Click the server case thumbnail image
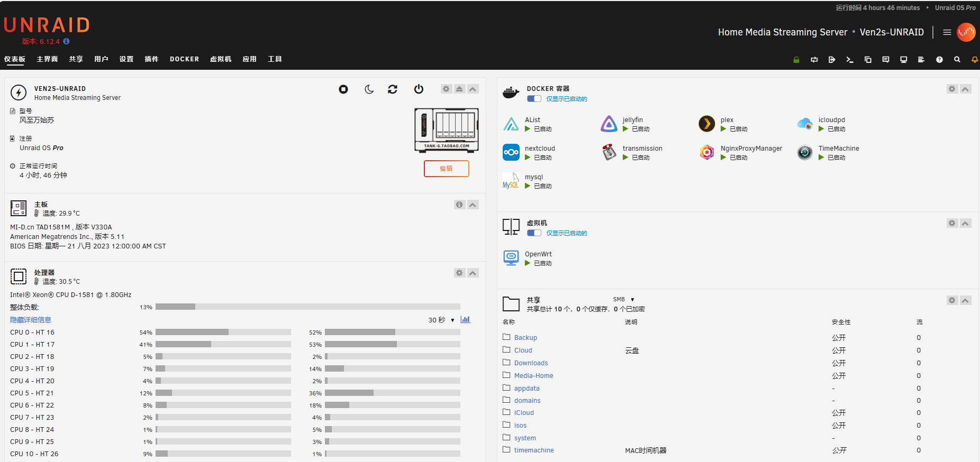Image resolution: width=980 pixels, height=462 pixels. (x=447, y=130)
